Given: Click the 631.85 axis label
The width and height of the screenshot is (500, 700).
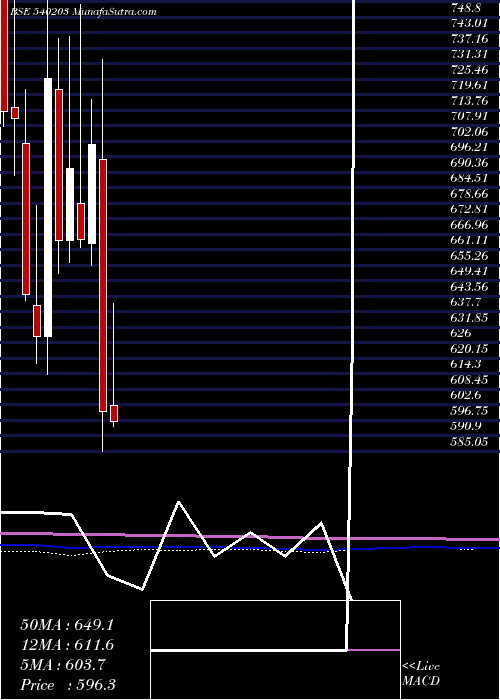Looking at the screenshot, I should pos(470,318).
